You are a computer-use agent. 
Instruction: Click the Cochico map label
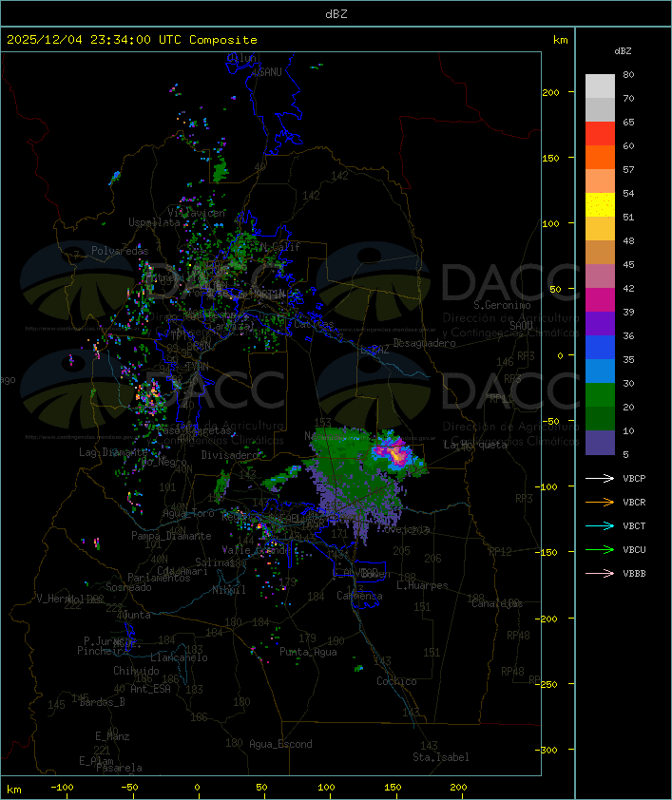click(396, 681)
